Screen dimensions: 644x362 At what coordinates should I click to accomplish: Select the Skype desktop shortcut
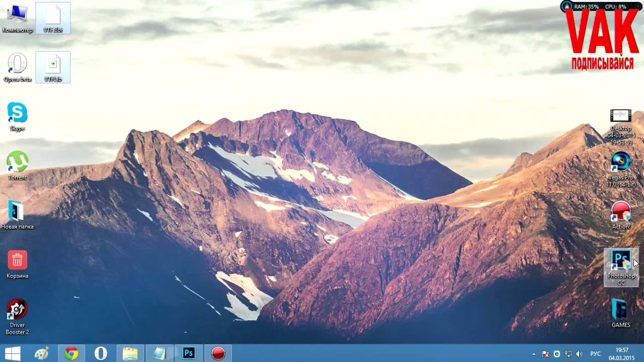(17, 117)
